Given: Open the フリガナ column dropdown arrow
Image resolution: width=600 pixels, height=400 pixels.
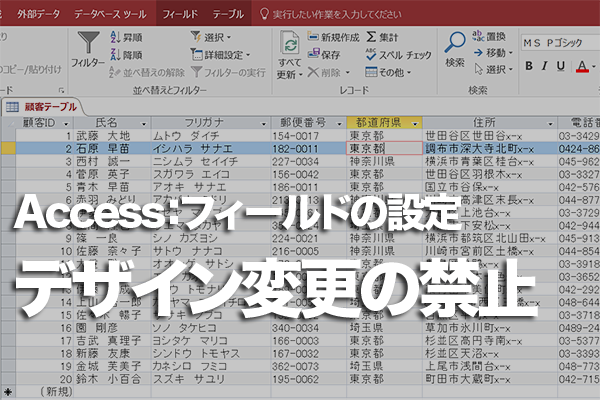Looking at the screenshot, I should [263, 124].
